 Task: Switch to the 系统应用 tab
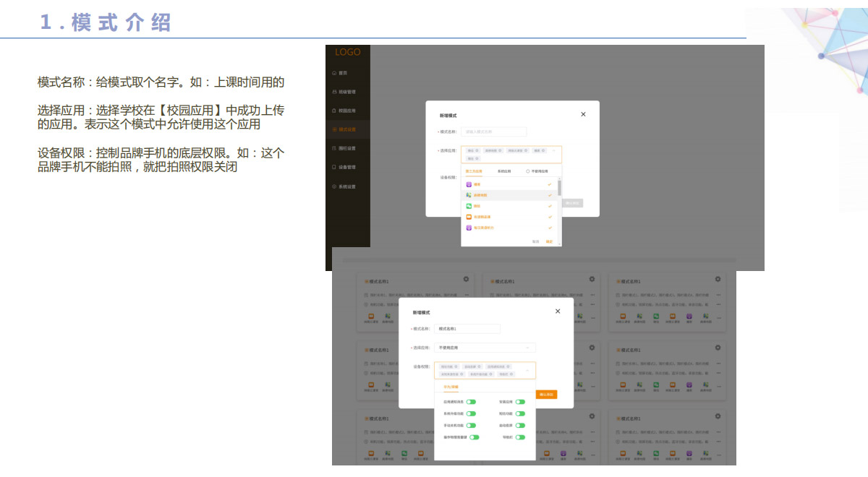503,172
